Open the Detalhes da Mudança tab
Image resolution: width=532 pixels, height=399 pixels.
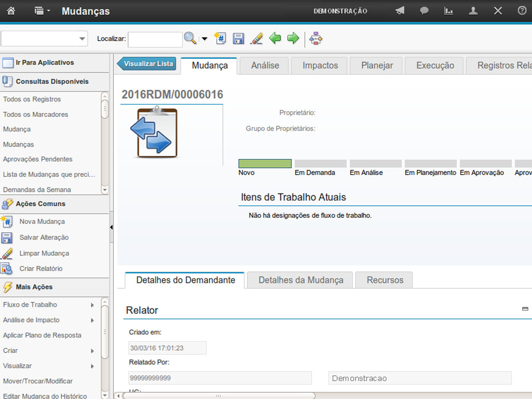click(300, 280)
